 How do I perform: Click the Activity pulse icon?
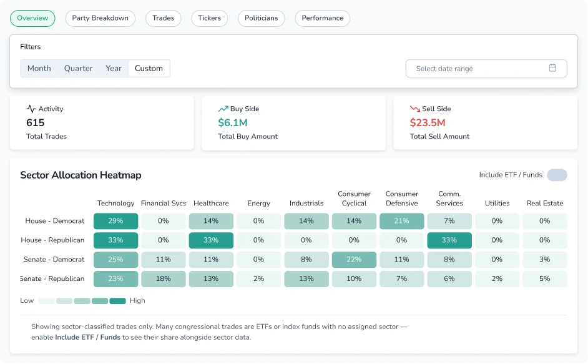click(x=31, y=109)
